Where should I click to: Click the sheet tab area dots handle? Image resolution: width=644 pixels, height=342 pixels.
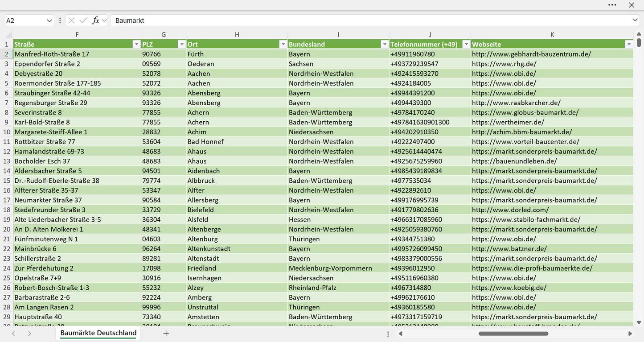pos(388,334)
